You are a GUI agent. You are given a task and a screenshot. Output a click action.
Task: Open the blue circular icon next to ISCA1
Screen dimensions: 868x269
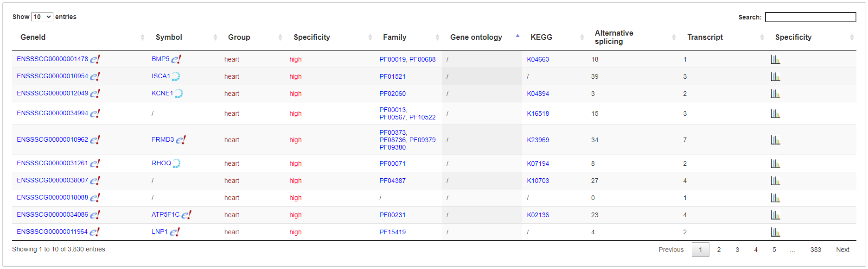[176, 76]
